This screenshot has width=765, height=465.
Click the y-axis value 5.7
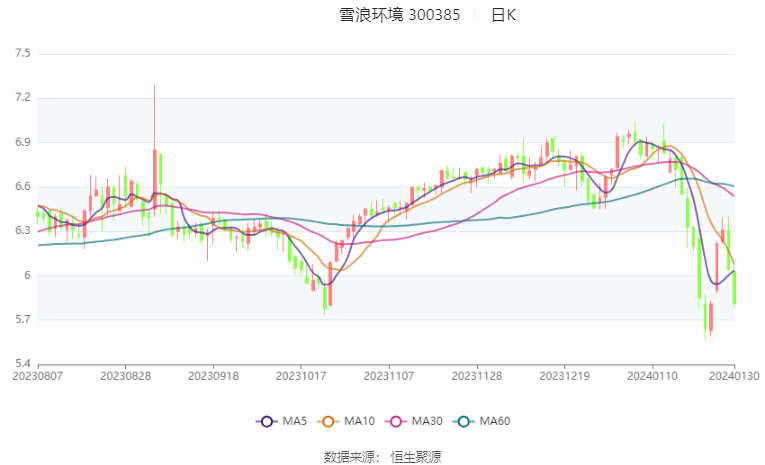click(x=23, y=320)
